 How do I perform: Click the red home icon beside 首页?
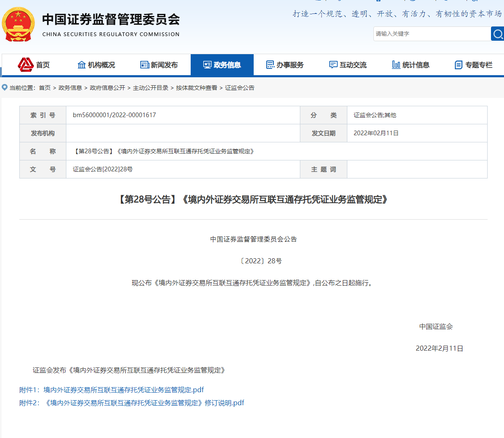tap(26, 65)
